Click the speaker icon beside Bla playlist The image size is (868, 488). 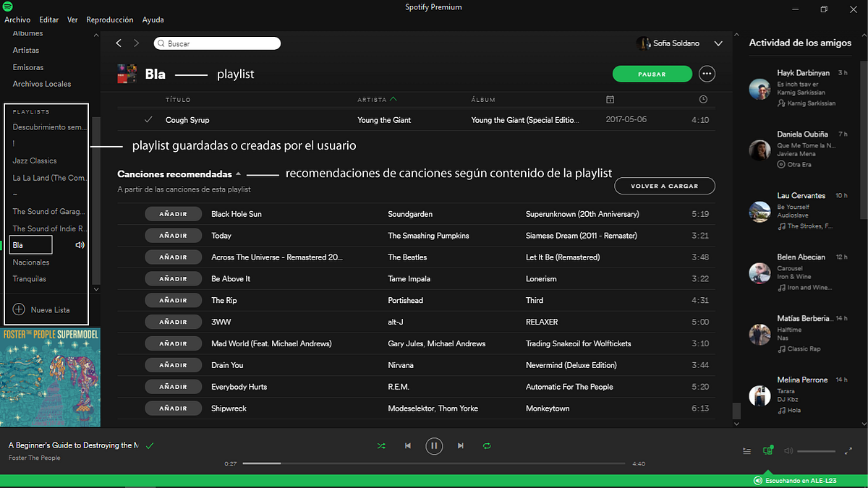(80, 245)
